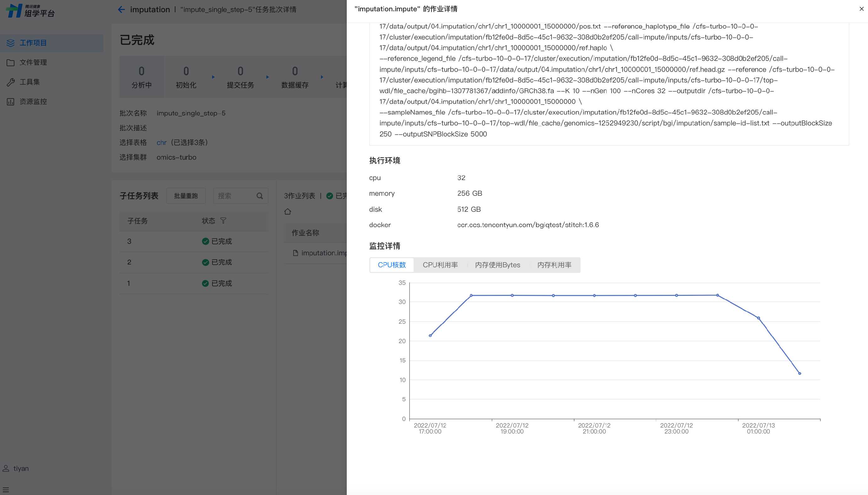868x495 pixels.
Task: Click the status filter funnel icon
Action: click(223, 221)
